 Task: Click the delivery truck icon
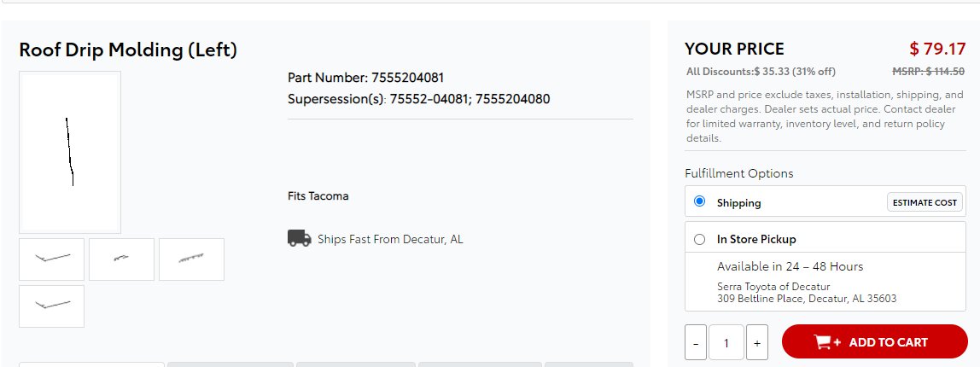click(300, 238)
